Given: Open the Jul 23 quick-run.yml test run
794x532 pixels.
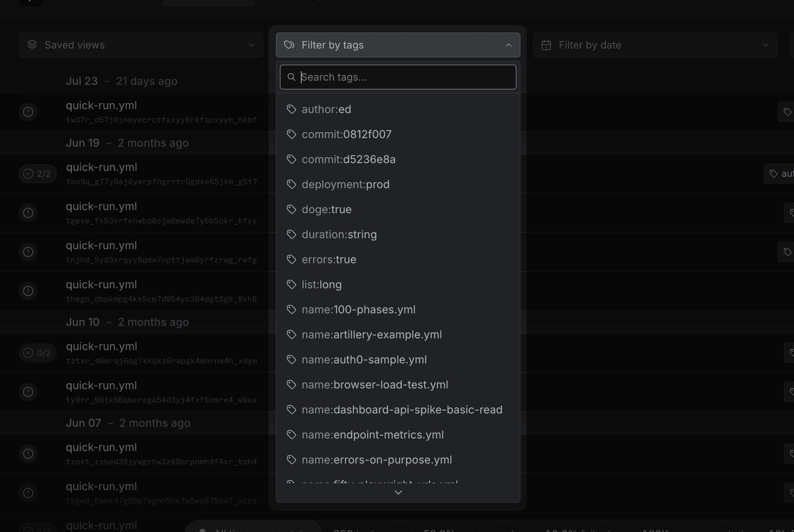Looking at the screenshot, I should [101, 106].
